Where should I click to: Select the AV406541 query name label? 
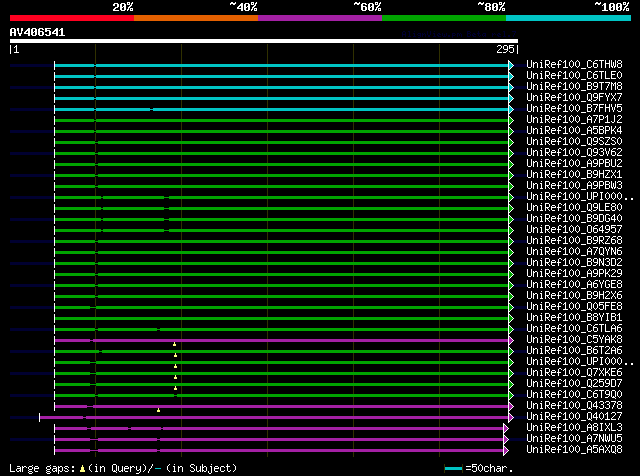(x=38, y=32)
